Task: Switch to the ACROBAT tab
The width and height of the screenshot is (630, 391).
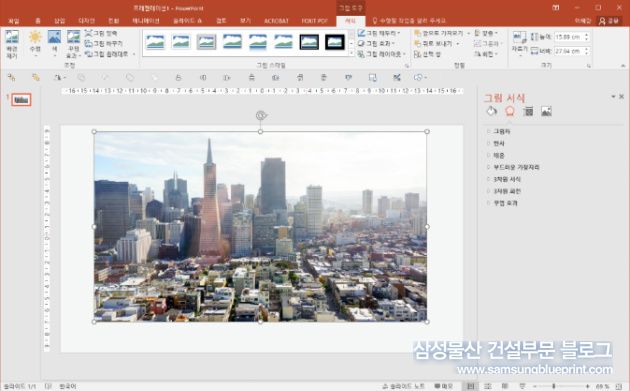Action: [276, 21]
